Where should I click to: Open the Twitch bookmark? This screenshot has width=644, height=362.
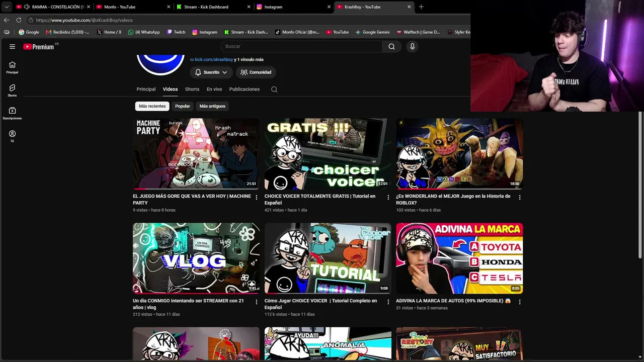click(x=176, y=32)
